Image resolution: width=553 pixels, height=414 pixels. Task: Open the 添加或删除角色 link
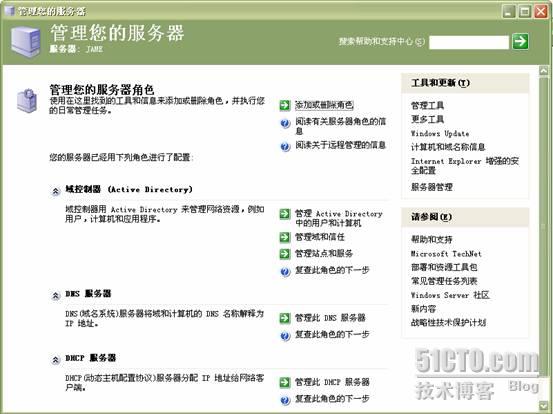pyautogui.click(x=324, y=105)
